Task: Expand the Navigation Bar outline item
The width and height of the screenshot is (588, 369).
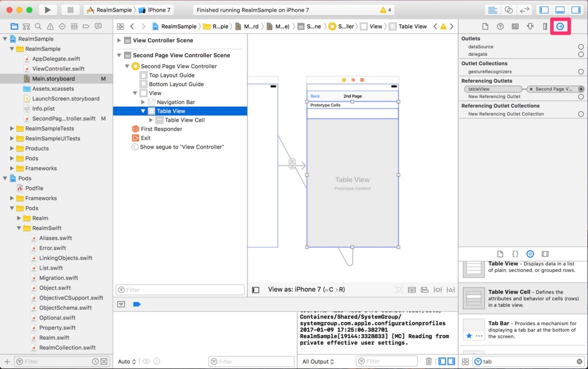Action: (143, 102)
